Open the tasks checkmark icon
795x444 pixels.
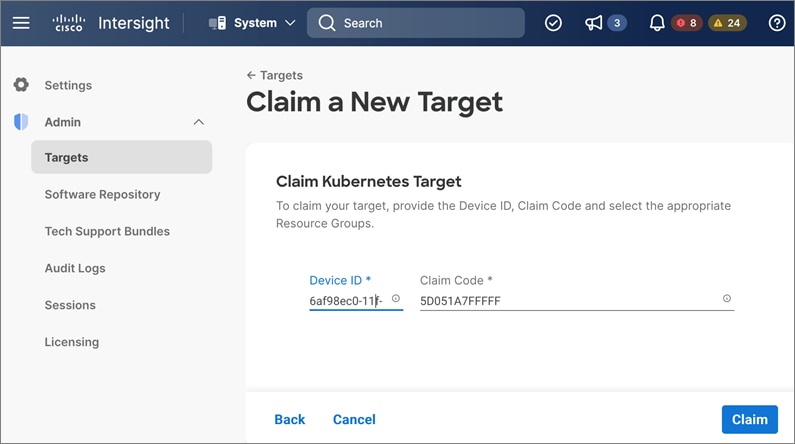click(x=553, y=23)
